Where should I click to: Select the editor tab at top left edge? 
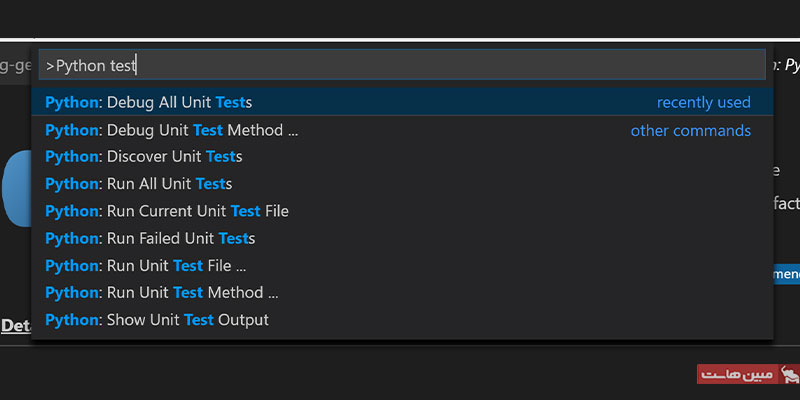click(x=15, y=66)
